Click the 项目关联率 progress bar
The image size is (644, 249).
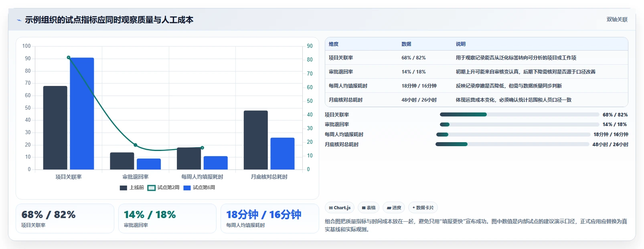pyautogui.click(x=519, y=114)
